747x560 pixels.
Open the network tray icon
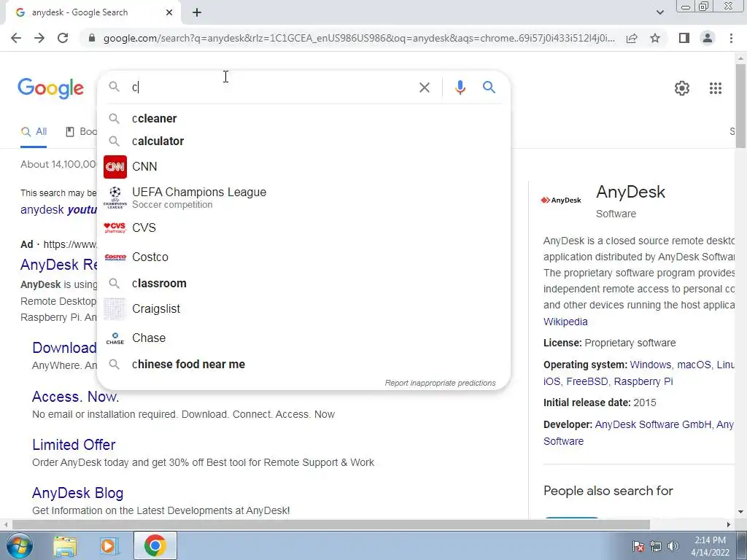[x=656, y=547]
